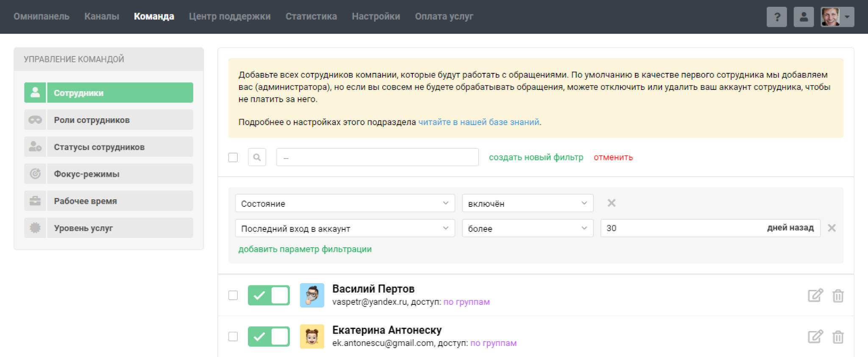Click the days-ago field containing 30
This screenshot has height=357, width=868.
[678, 228]
